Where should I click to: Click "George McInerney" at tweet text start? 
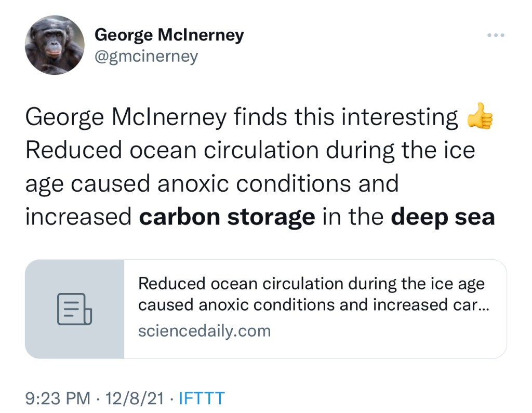click(x=126, y=117)
